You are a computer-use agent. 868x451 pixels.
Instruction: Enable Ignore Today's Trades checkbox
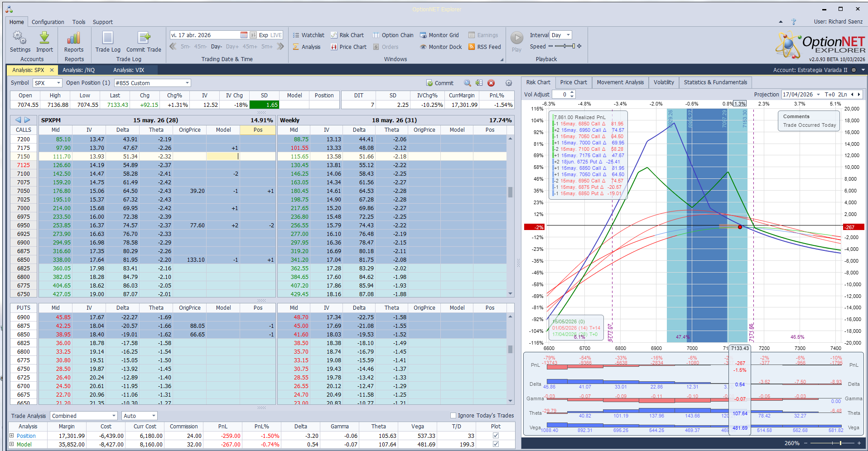453,415
